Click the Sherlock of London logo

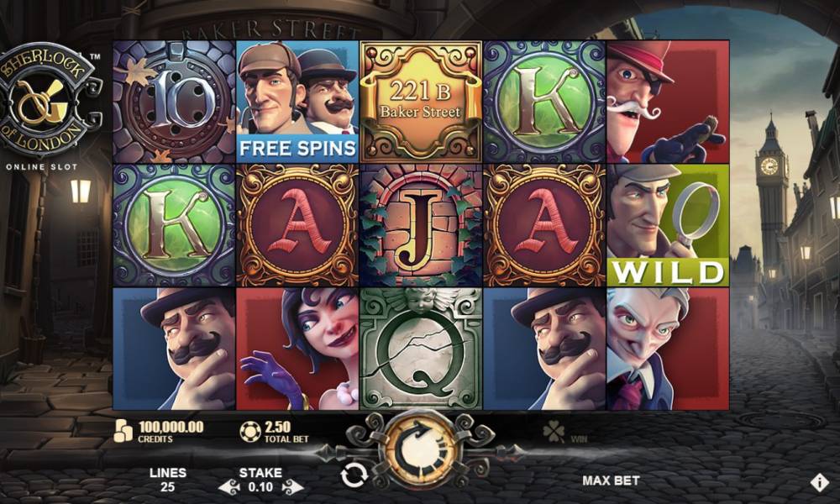(x=50, y=100)
